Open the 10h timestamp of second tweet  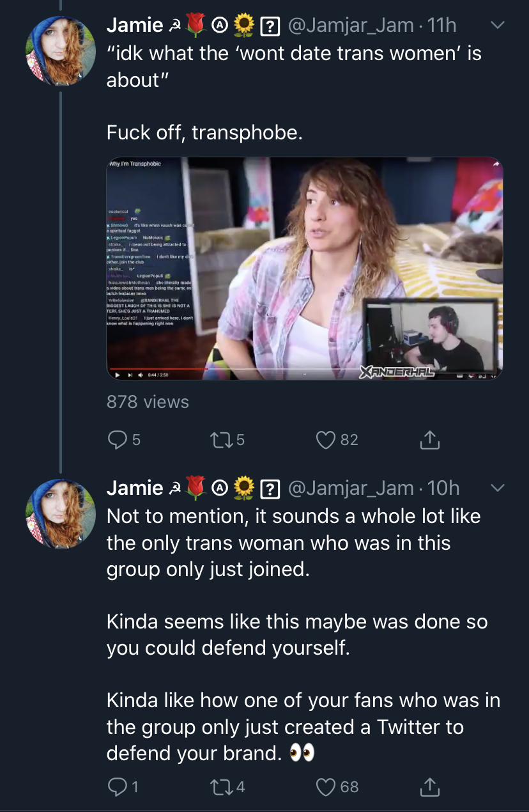[443, 488]
